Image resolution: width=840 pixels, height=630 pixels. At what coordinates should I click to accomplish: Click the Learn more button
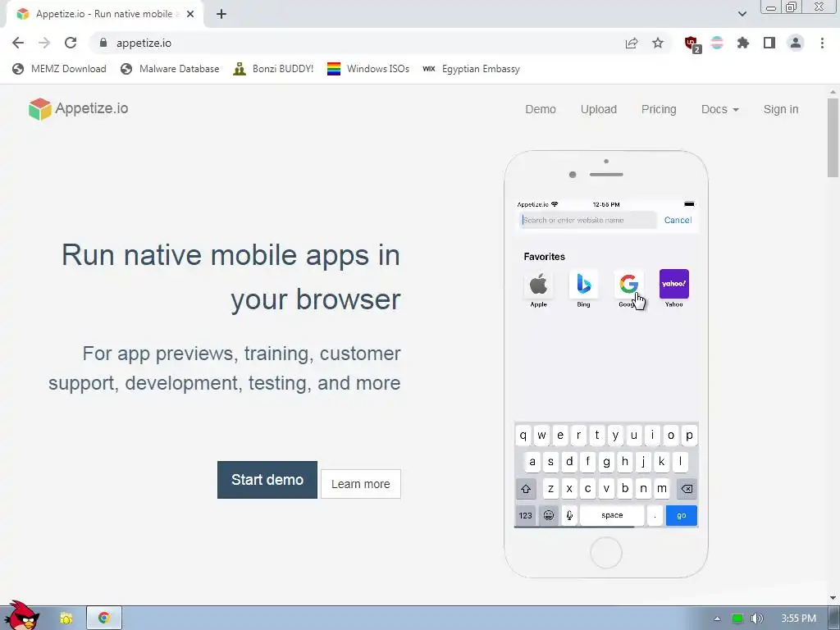tap(361, 484)
